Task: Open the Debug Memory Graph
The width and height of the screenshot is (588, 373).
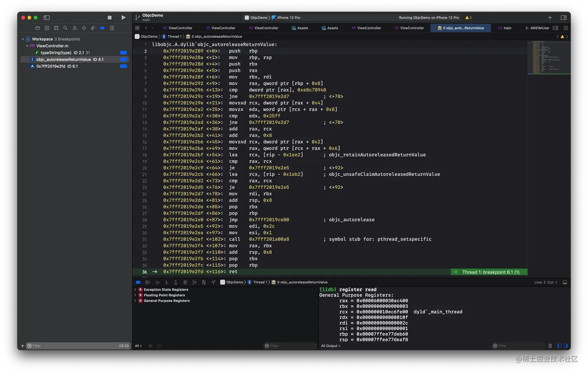Action: (x=194, y=282)
